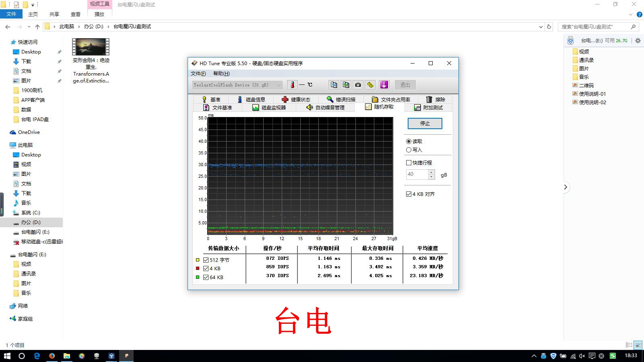Screen dimensions: 644x362
Task: Select the 写入 (write) radio button
Action: pos(409,150)
